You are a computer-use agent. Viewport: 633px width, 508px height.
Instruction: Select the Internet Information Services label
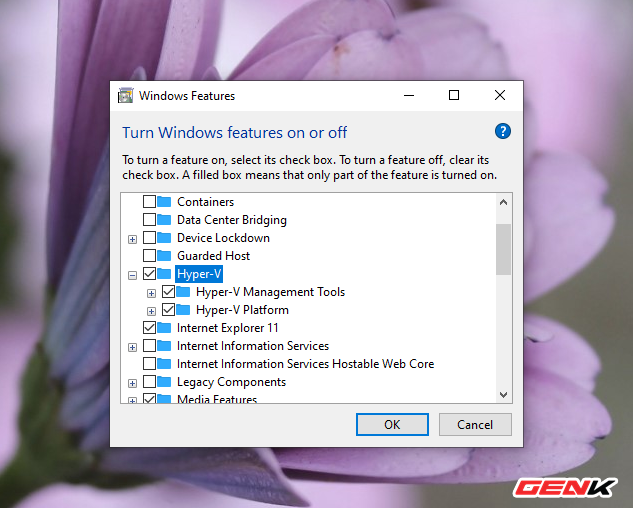(x=253, y=346)
